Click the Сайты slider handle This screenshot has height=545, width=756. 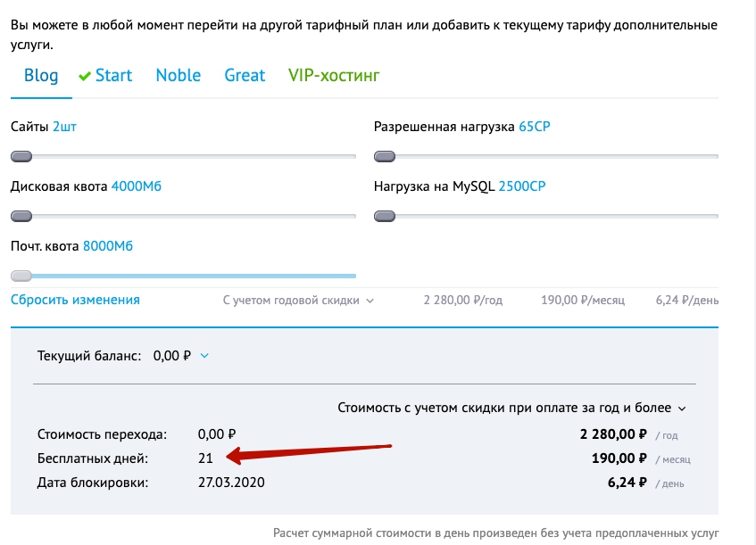[x=21, y=157]
